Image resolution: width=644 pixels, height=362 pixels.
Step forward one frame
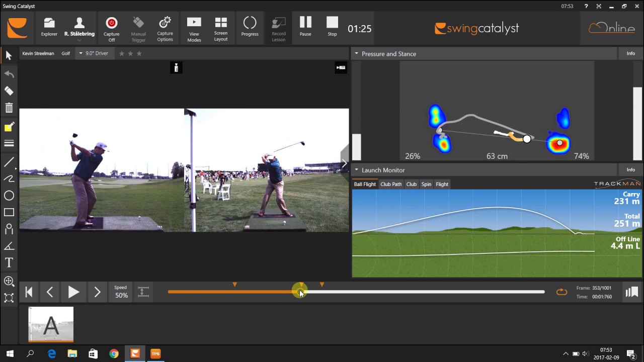(97, 292)
